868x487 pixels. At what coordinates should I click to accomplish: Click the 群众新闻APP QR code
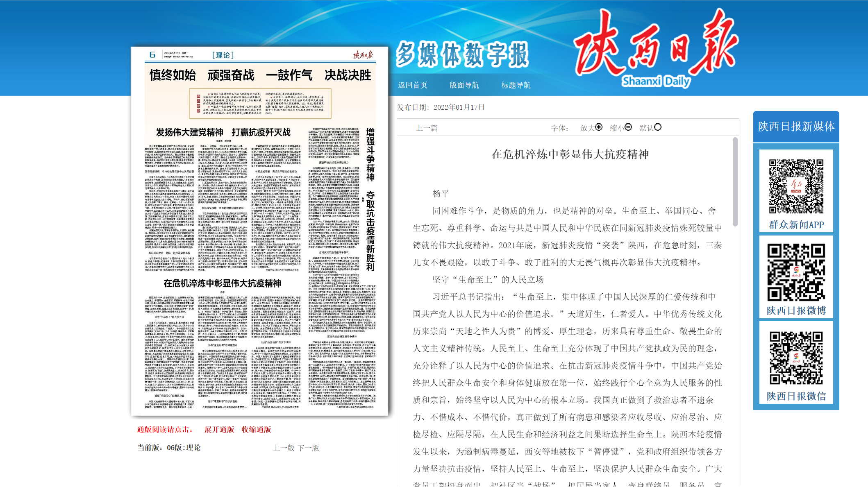coord(796,186)
